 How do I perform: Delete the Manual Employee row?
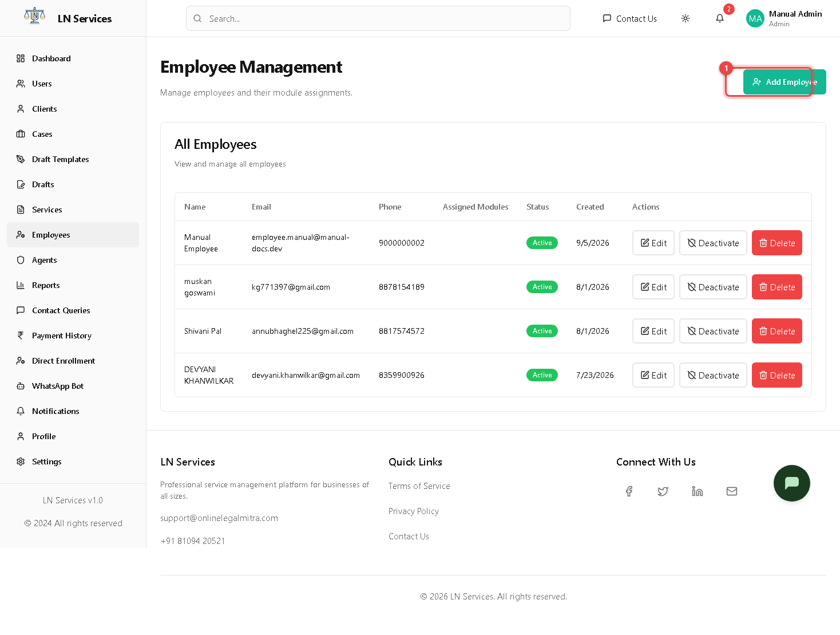777,243
